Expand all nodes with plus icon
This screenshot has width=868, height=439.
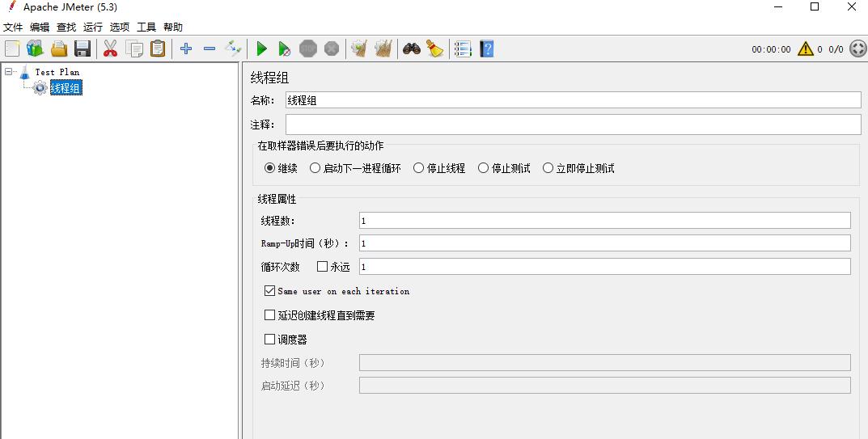pyautogui.click(x=186, y=49)
